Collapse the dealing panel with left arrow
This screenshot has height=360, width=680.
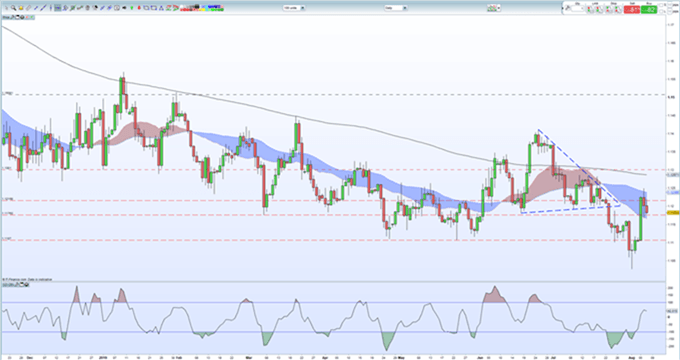coord(562,8)
